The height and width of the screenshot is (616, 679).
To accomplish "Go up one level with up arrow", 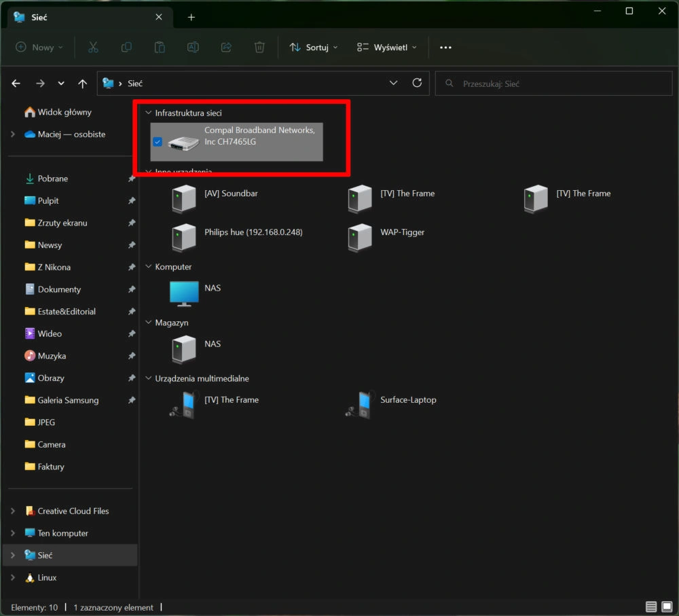I will 82,83.
